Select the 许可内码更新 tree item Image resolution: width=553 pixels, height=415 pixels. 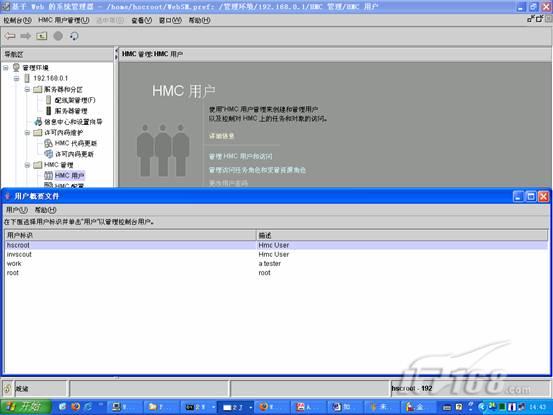pyautogui.click(x=74, y=154)
